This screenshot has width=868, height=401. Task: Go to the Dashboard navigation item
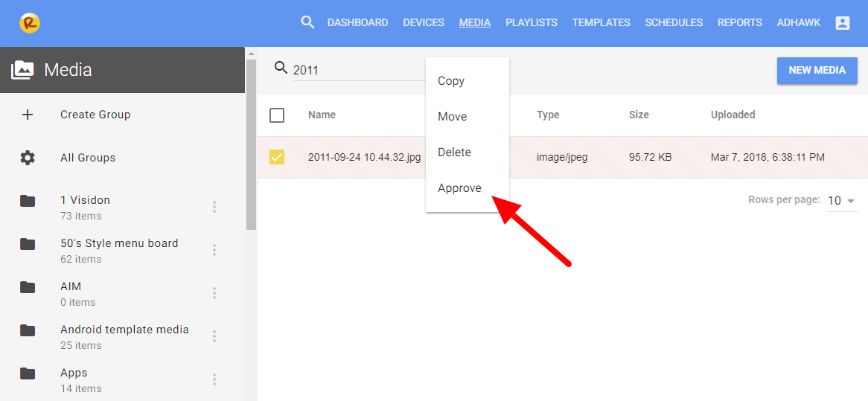point(357,22)
